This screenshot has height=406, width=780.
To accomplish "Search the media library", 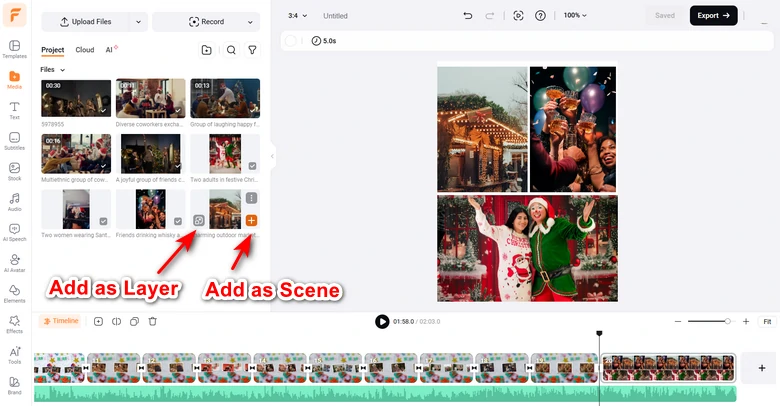I will pyautogui.click(x=231, y=50).
